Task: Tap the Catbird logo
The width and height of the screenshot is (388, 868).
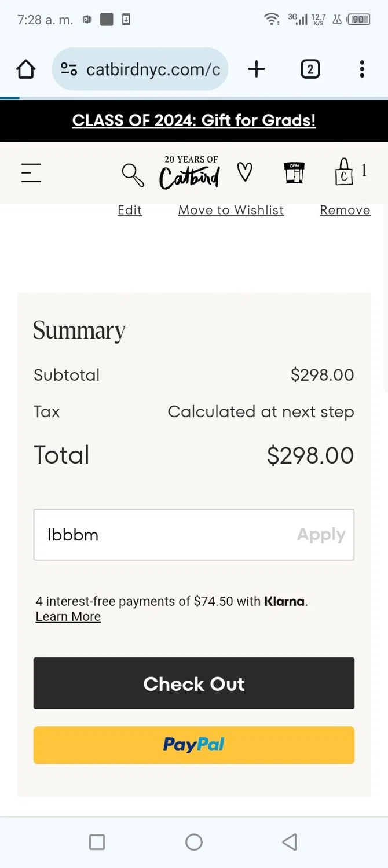Action: 190,172
